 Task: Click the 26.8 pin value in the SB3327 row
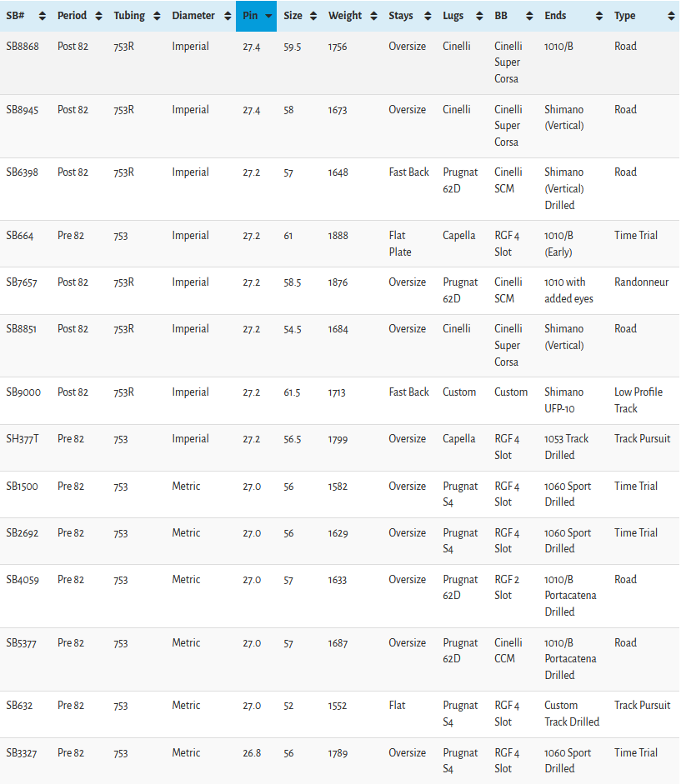click(251, 753)
